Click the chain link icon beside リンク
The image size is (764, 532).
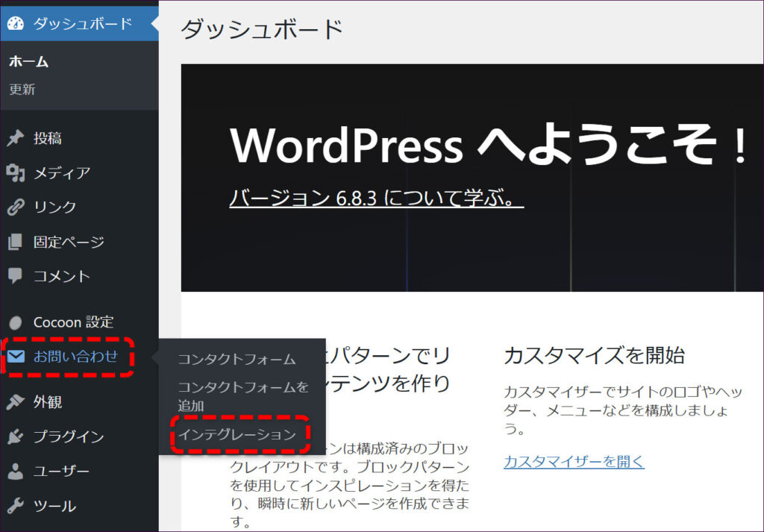point(16,207)
